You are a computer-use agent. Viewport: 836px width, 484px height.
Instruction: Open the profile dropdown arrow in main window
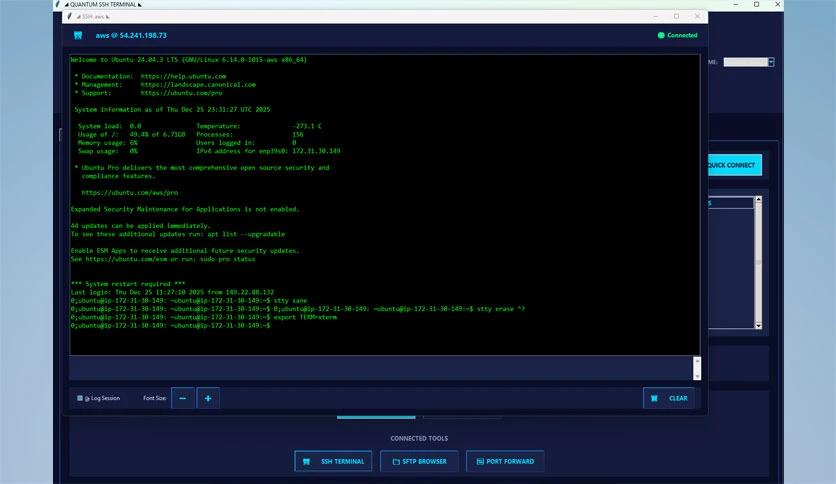click(771, 62)
